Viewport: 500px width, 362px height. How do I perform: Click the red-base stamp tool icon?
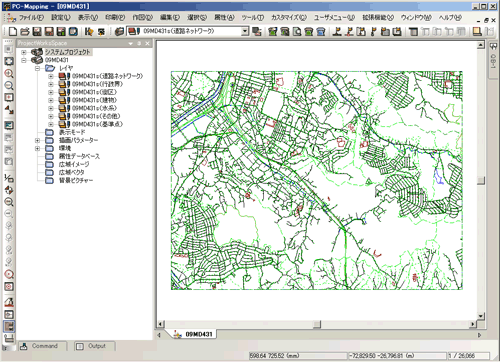click(x=9, y=302)
